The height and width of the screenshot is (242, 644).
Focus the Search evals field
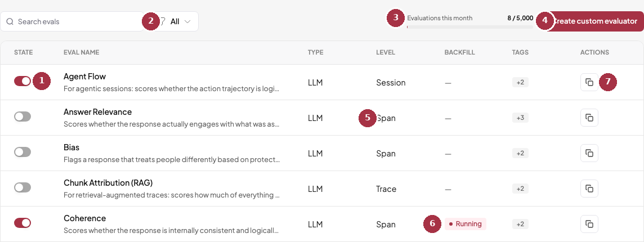tap(72, 21)
